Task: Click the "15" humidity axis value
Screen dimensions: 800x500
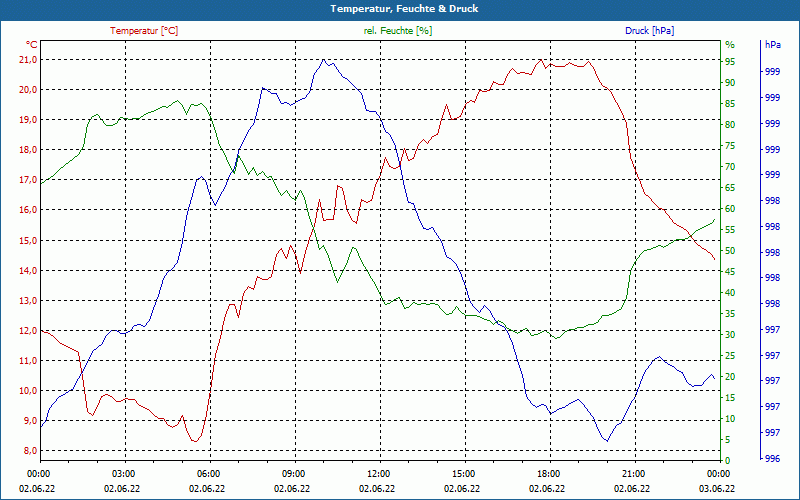Action: tap(730, 397)
